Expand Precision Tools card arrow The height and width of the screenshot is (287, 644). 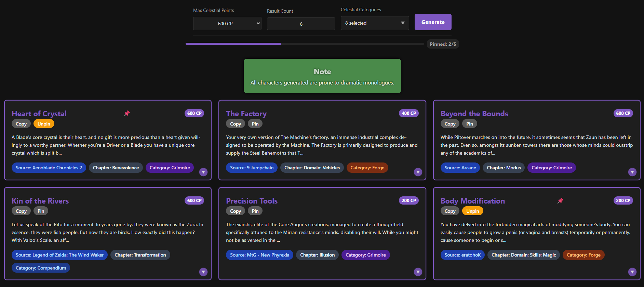point(418,272)
